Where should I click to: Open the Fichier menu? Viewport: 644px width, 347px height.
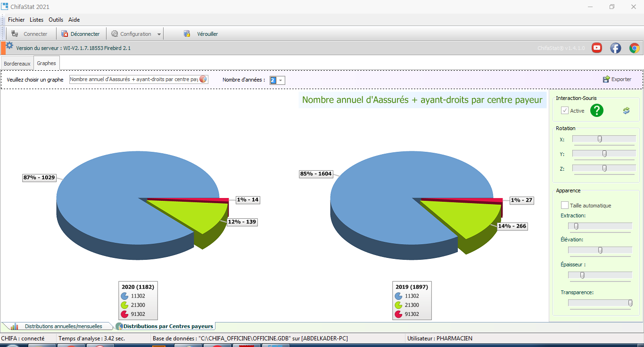click(x=16, y=20)
